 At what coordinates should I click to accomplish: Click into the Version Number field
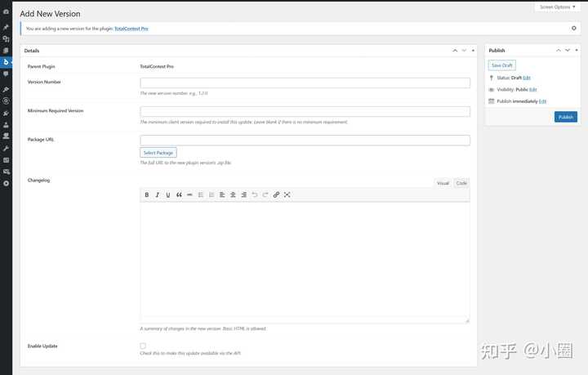[305, 83]
